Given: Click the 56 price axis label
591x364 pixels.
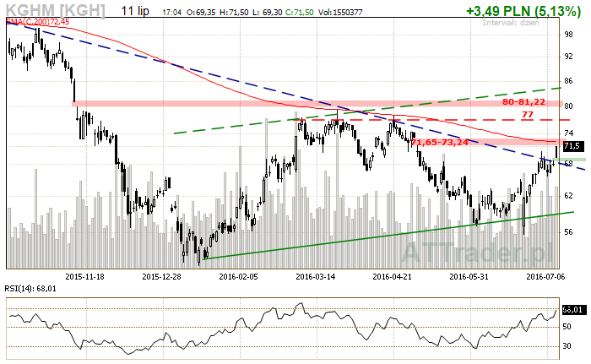Looking at the screenshot, I should pyautogui.click(x=568, y=232).
